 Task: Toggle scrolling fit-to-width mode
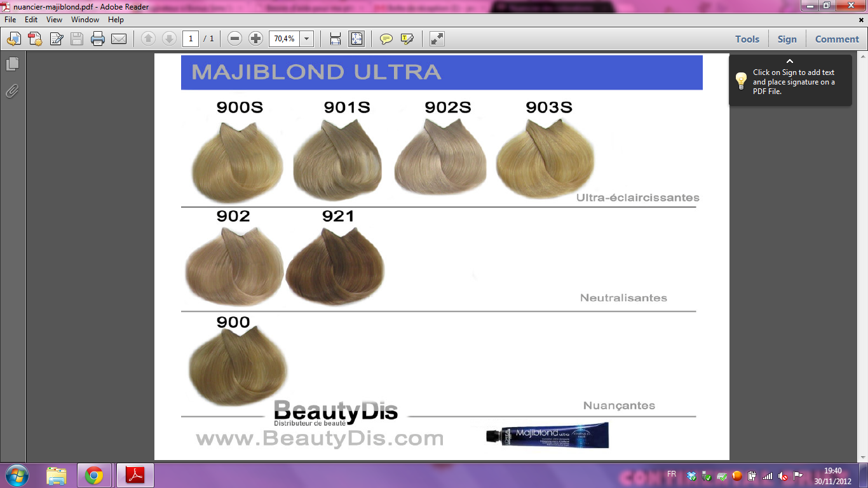[336, 39]
